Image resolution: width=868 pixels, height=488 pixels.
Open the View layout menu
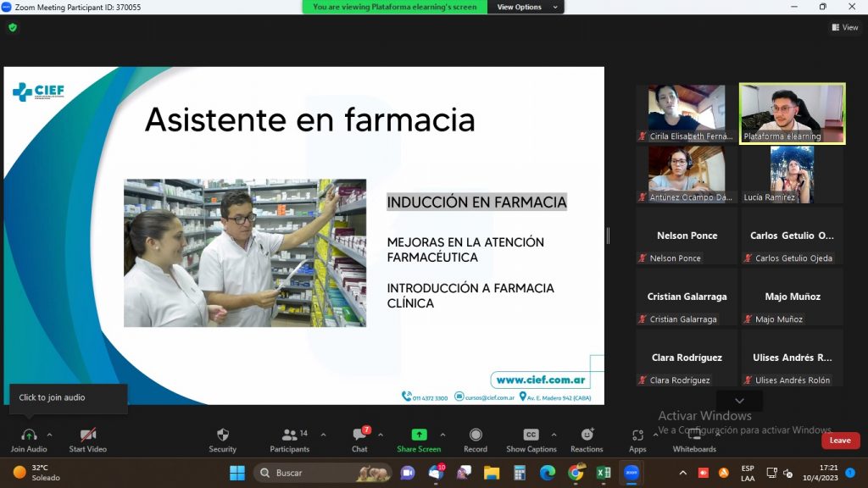[845, 27]
